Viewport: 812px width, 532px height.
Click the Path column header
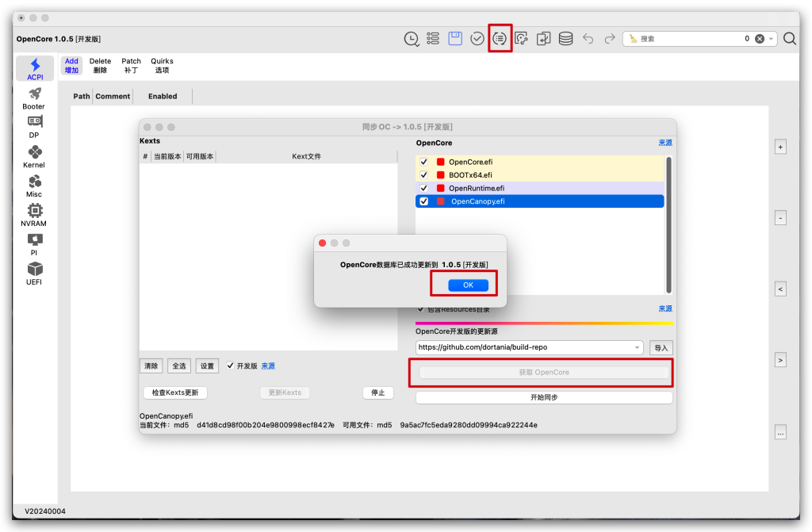pos(82,97)
